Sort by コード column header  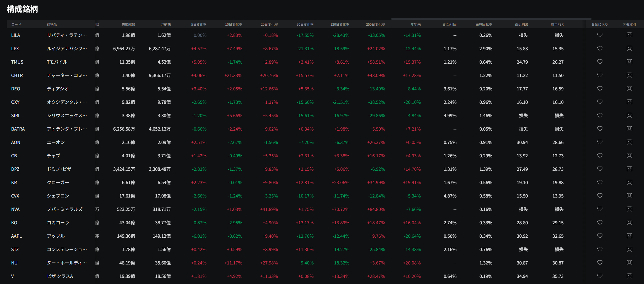(x=16, y=25)
